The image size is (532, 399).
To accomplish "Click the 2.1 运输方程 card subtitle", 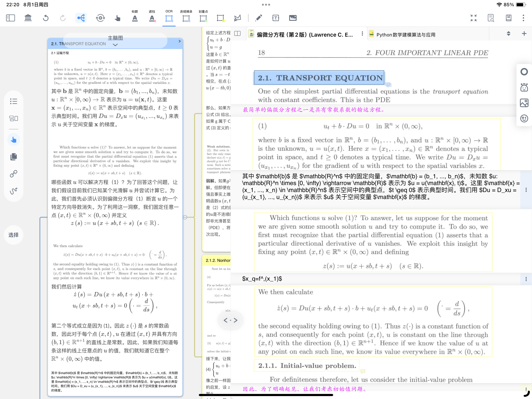I will [x=60, y=53].
